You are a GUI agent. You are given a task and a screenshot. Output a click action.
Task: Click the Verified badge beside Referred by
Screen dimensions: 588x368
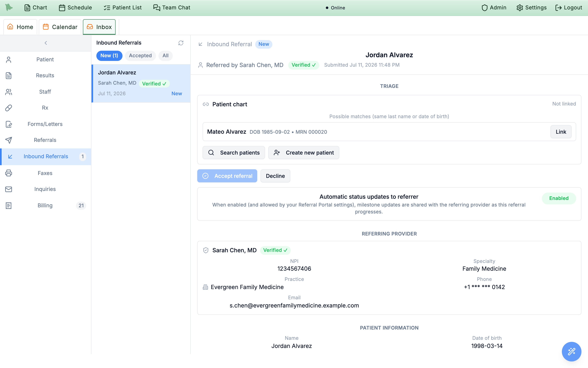pyautogui.click(x=304, y=65)
